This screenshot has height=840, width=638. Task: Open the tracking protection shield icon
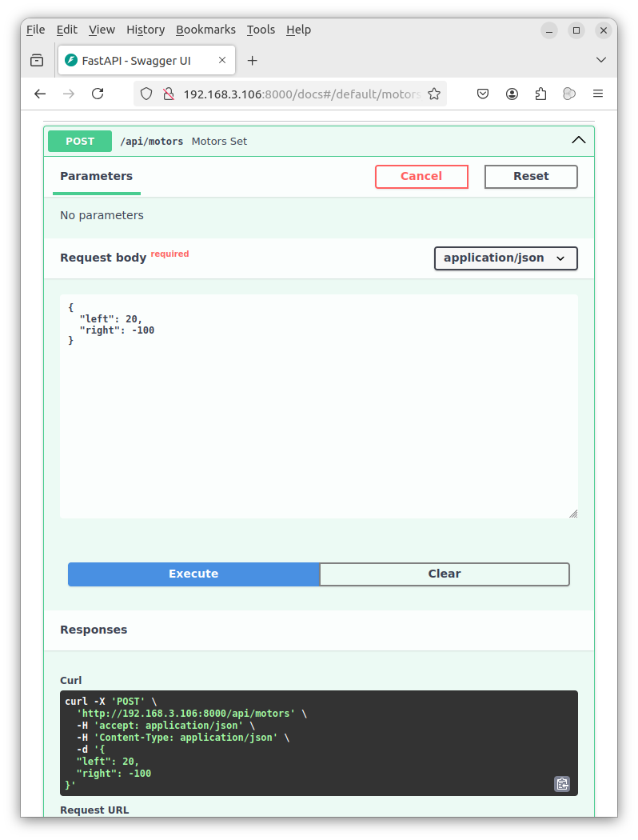tap(146, 94)
